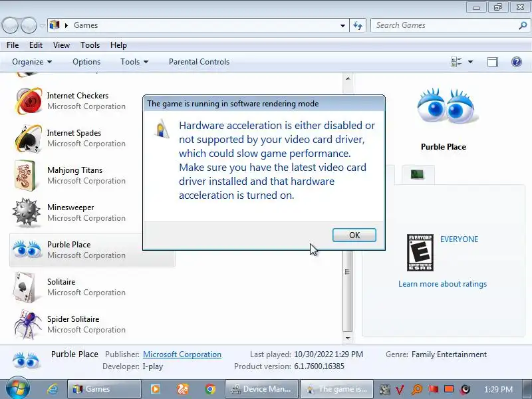Click the orange magnifier tray icon
This screenshot has height=399, width=532.
tap(417, 390)
